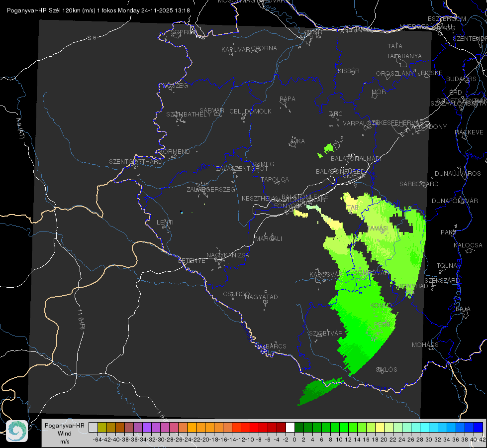Click the TATA city label
This screenshot has height=448, width=487.
[x=395, y=46]
